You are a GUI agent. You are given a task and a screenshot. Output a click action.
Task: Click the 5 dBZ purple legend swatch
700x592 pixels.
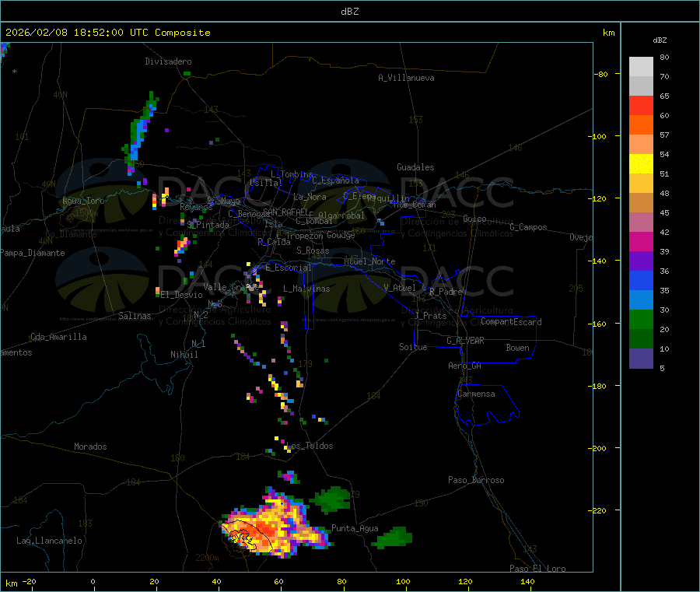[641, 358]
